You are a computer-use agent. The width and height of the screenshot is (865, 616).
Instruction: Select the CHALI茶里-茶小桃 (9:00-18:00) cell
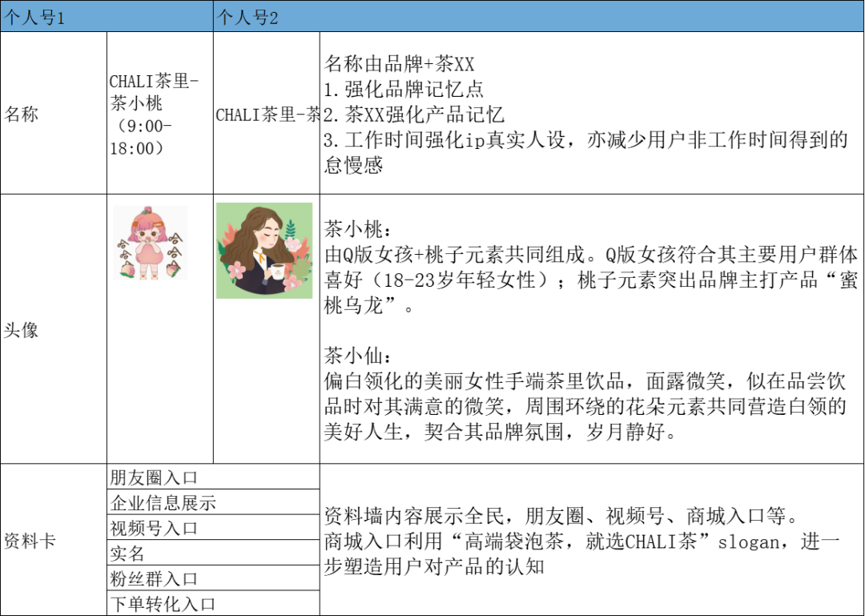tap(159, 115)
